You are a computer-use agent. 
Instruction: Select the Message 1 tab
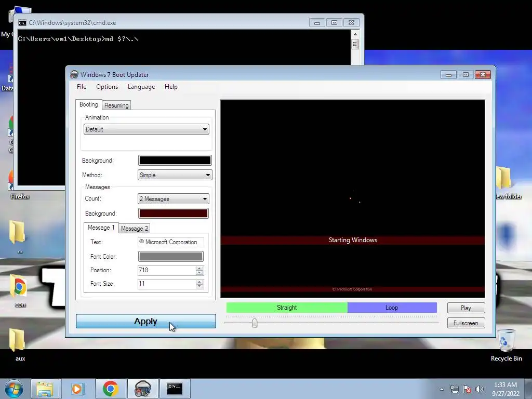(x=101, y=228)
